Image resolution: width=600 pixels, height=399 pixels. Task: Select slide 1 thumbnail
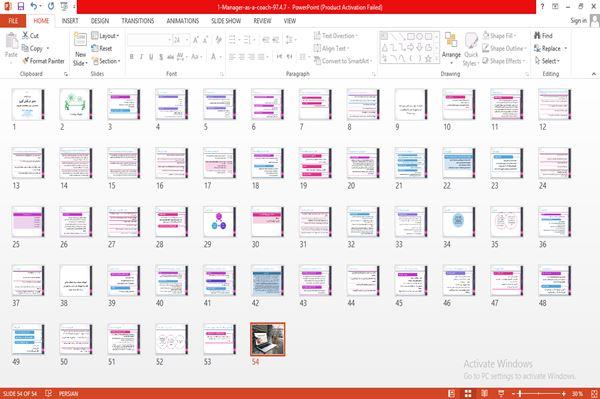[28, 104]
